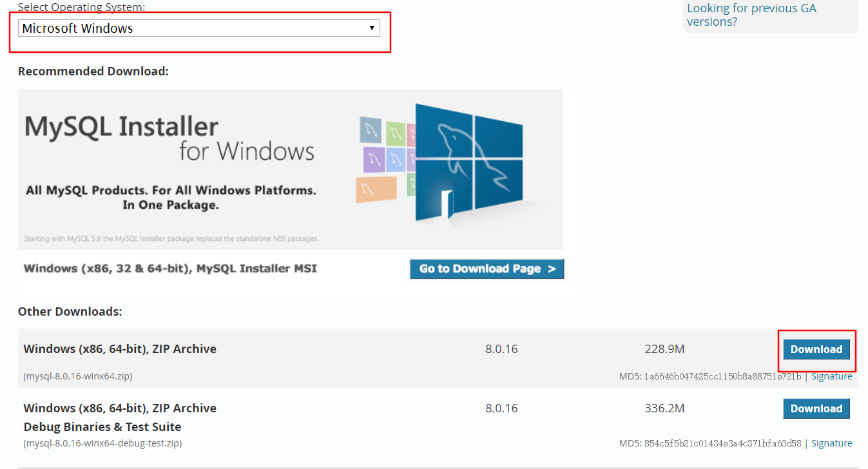Click Go to Download Page button

click(487, 269)
